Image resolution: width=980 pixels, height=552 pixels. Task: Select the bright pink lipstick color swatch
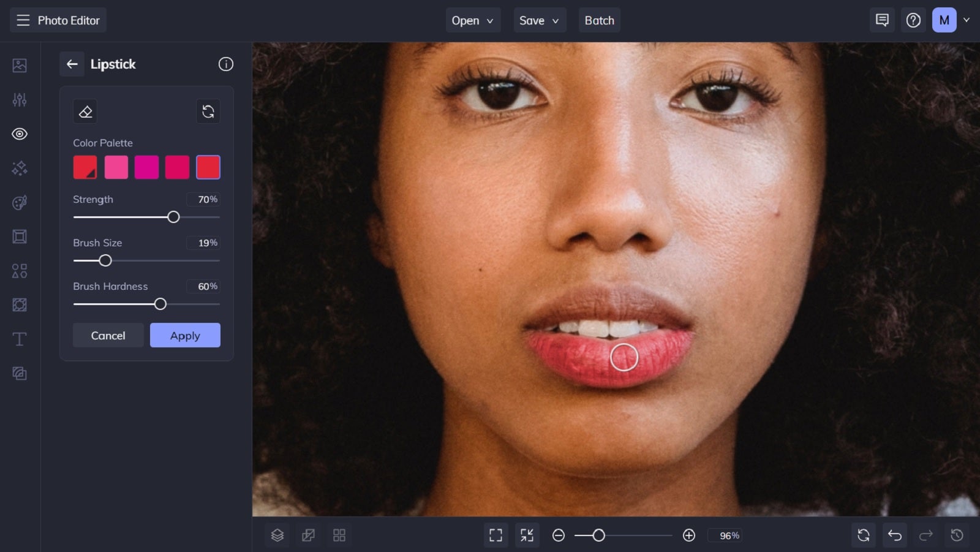pyautogui.click(x=116, y=167)
